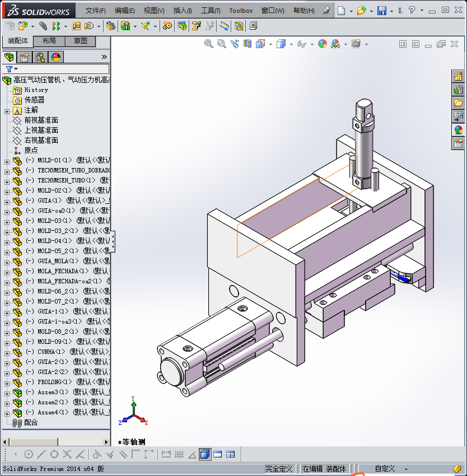Viewport: 467px width, 476px height.
Task: Toggle the angle snap icon
Action: tap(192, 455)
